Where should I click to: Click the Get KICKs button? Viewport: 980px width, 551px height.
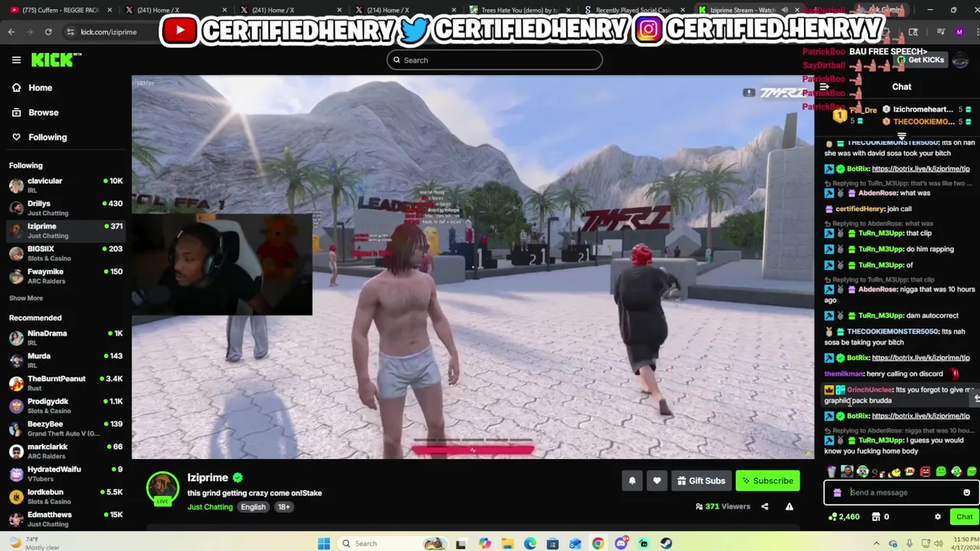(920, 60)
